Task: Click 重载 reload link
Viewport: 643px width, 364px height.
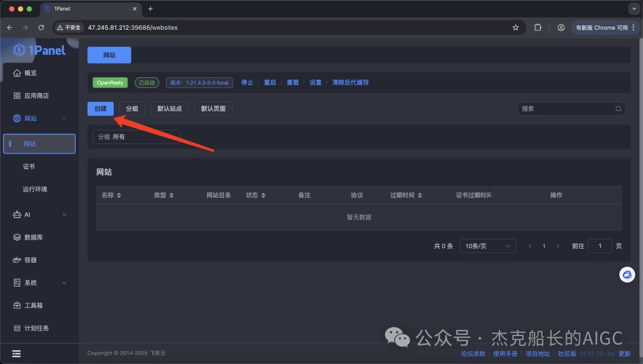Action: [x=293, y=82]
